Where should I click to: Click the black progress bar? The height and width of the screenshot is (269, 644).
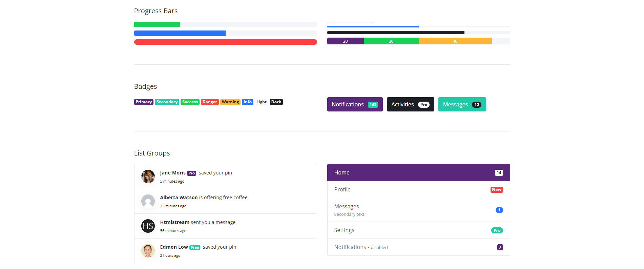[x=396, y=33]
